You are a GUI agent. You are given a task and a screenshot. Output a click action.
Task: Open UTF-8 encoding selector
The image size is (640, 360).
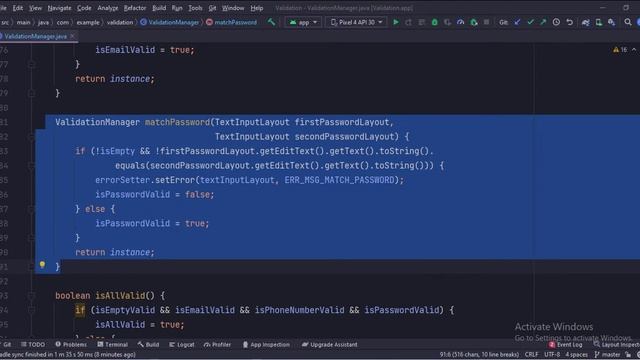click(552, 354)
